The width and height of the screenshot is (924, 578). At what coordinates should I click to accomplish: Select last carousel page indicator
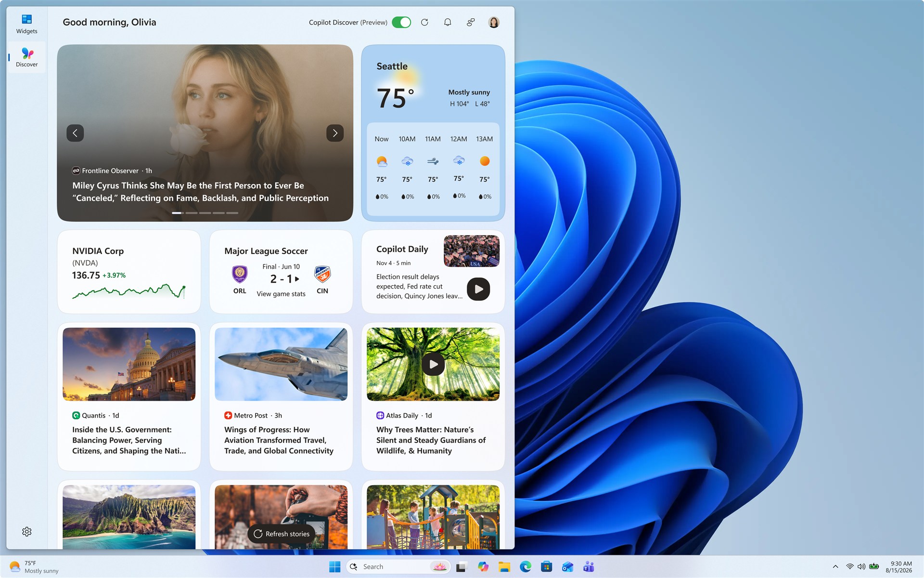point(232,213)
